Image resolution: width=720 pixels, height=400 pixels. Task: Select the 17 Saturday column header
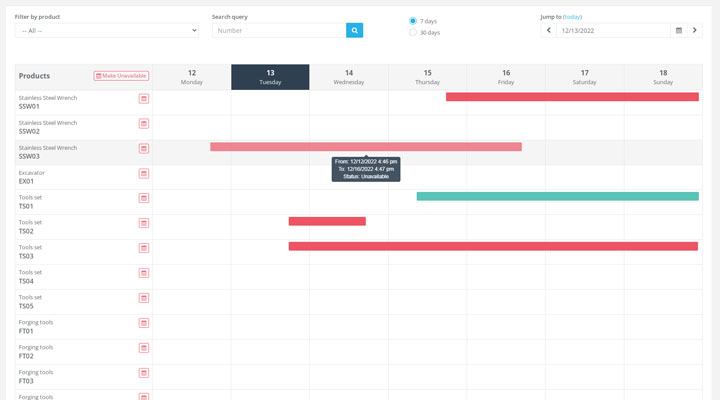tap(585, 77)
